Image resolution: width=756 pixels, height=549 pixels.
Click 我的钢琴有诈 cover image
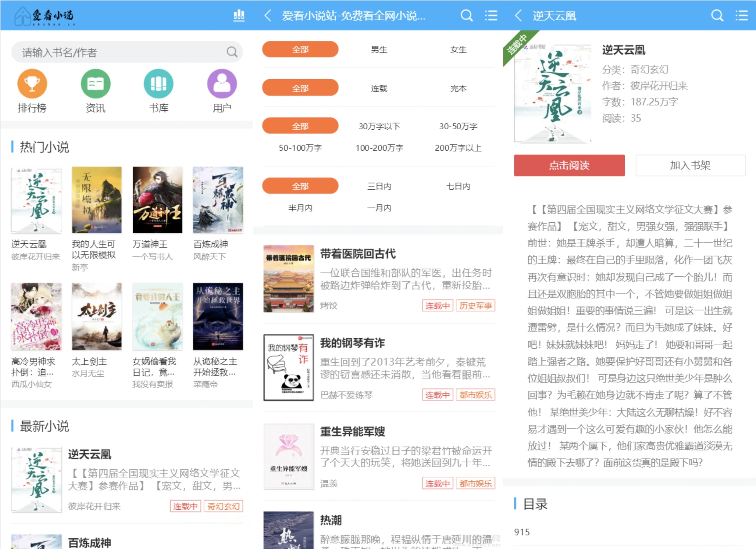point(289,368)
